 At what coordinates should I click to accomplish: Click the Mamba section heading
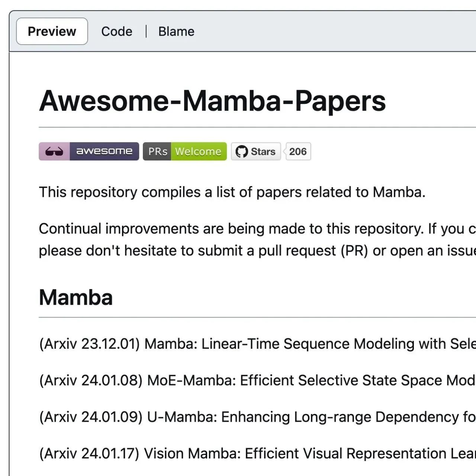point(76,297)
